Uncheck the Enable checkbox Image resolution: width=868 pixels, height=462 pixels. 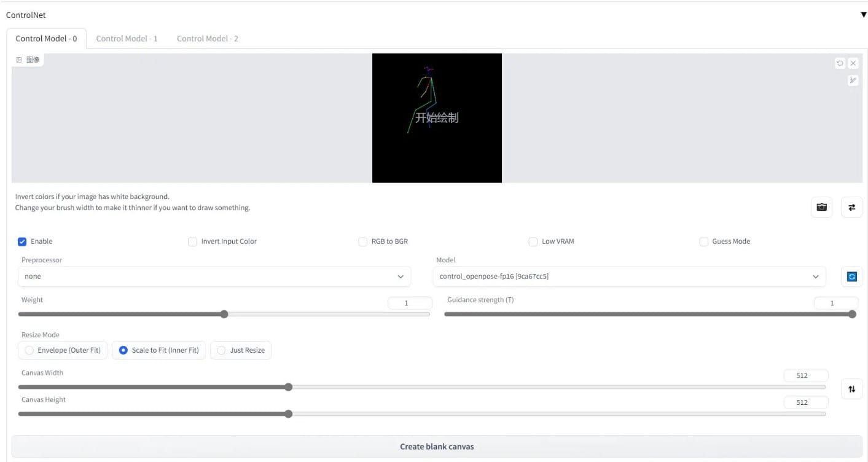pos(22,241)
